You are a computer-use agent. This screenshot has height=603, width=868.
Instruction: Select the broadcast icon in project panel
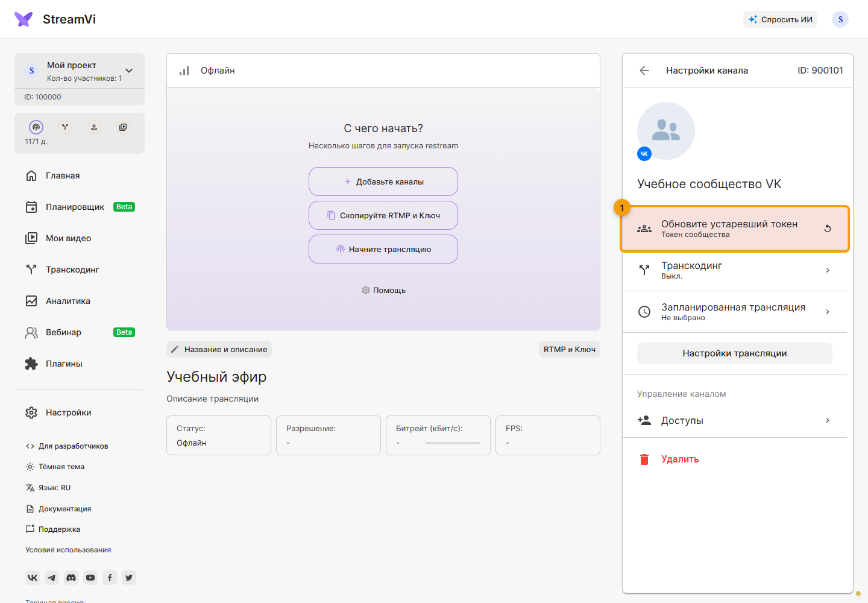tap(36, 127)
